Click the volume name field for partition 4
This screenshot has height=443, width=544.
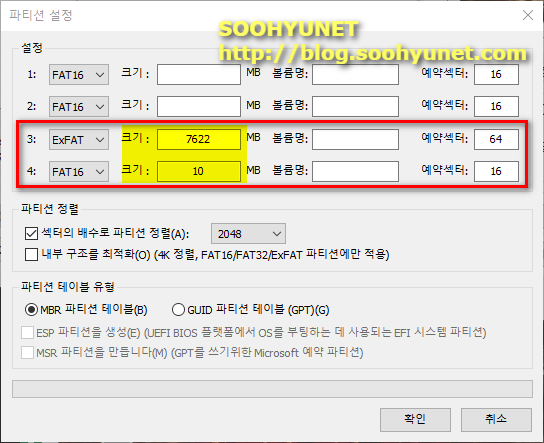tap(355, 171)
